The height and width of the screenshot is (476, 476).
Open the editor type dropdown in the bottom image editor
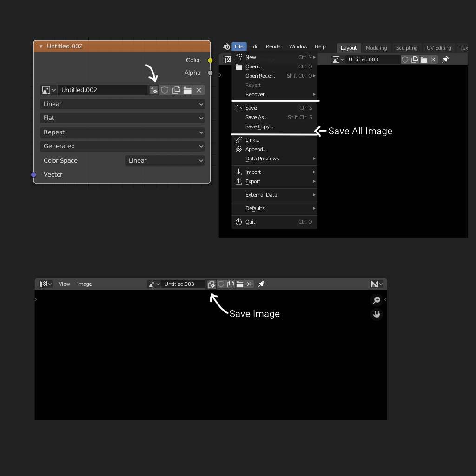click(x=46, y=284)
